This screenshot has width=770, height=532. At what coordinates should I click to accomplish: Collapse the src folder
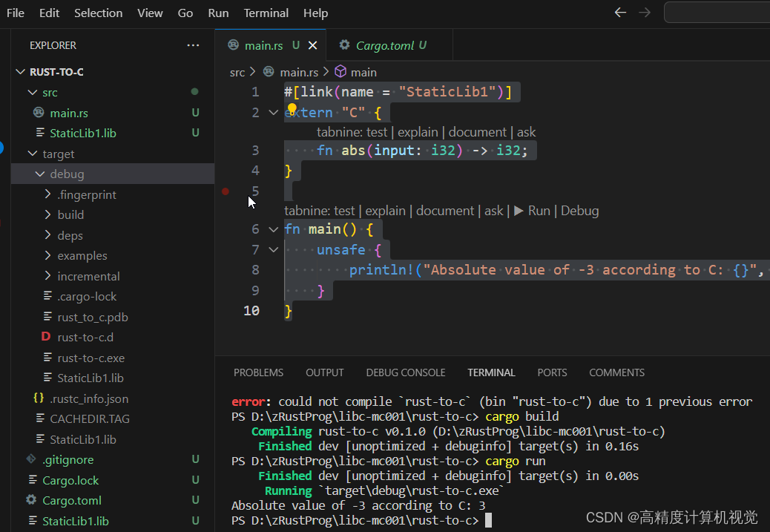pyautogui.click(x=33, y=92)
